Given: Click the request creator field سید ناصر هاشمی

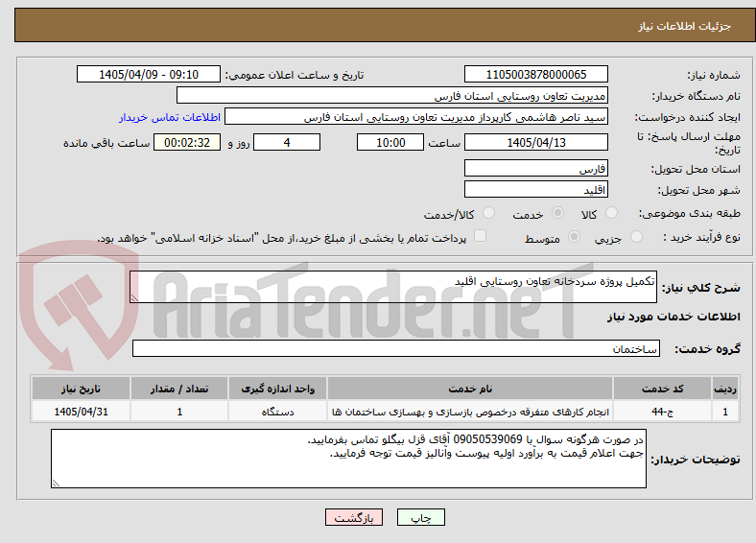Looking at the screenshot, I should point(416,117).
